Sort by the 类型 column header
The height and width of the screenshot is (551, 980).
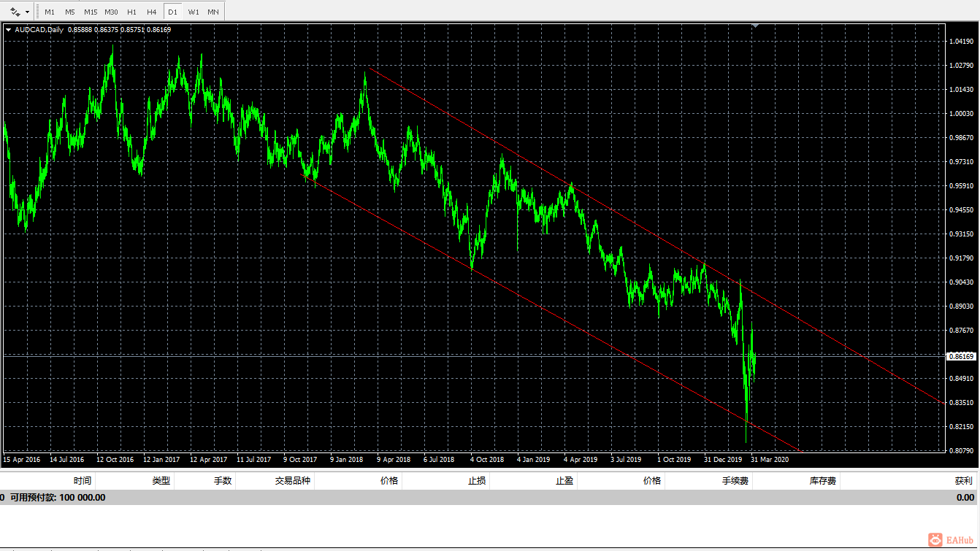[x=161, y=481]
